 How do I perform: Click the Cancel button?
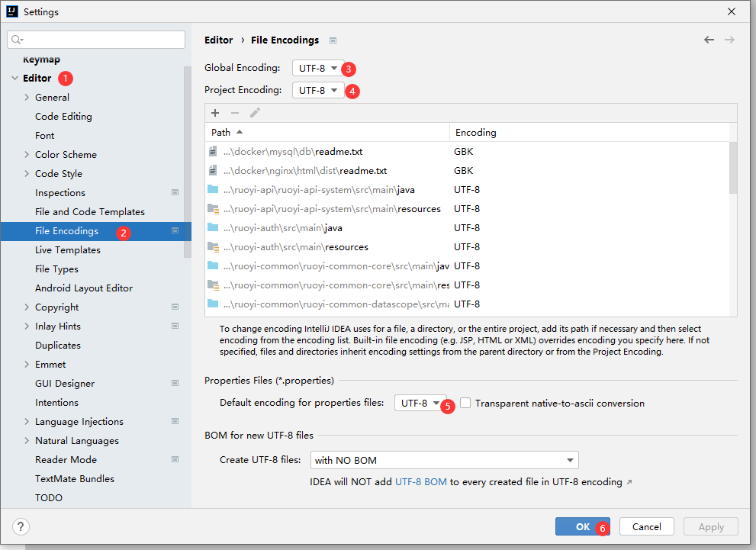[x=647, y=526]
